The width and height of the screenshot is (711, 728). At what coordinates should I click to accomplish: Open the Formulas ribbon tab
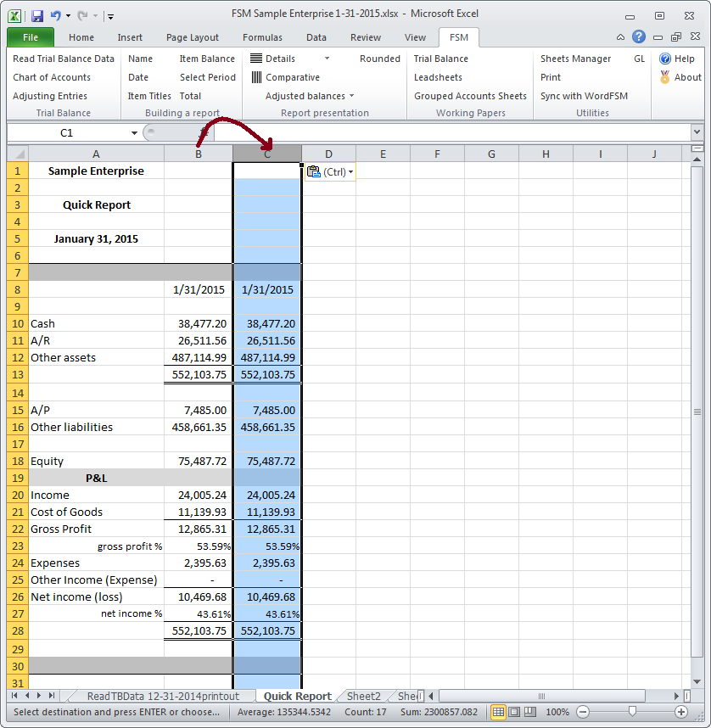(262, 37)
